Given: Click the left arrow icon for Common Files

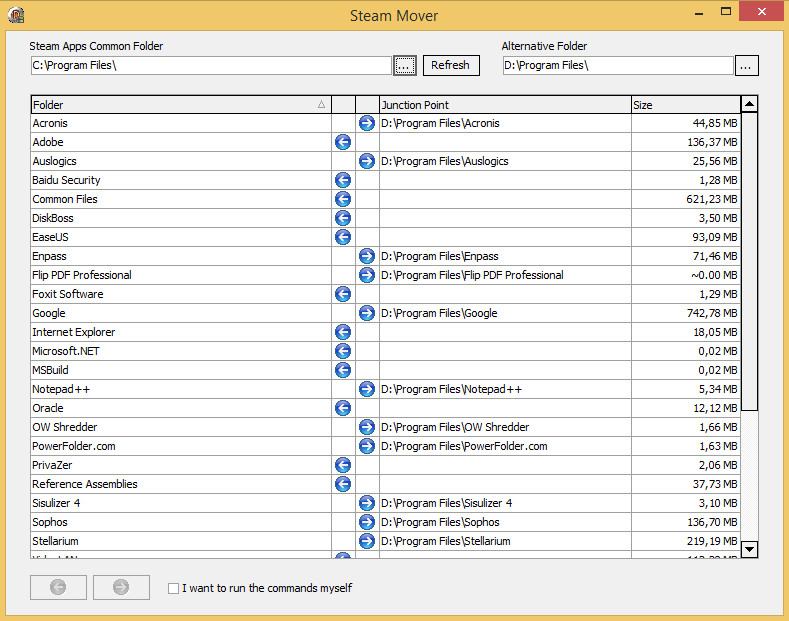Looking at the screenshot, I should (x=343, y=199).
